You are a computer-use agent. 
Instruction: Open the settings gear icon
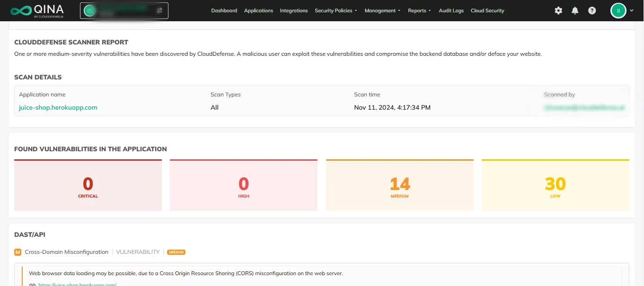point(558,10)
